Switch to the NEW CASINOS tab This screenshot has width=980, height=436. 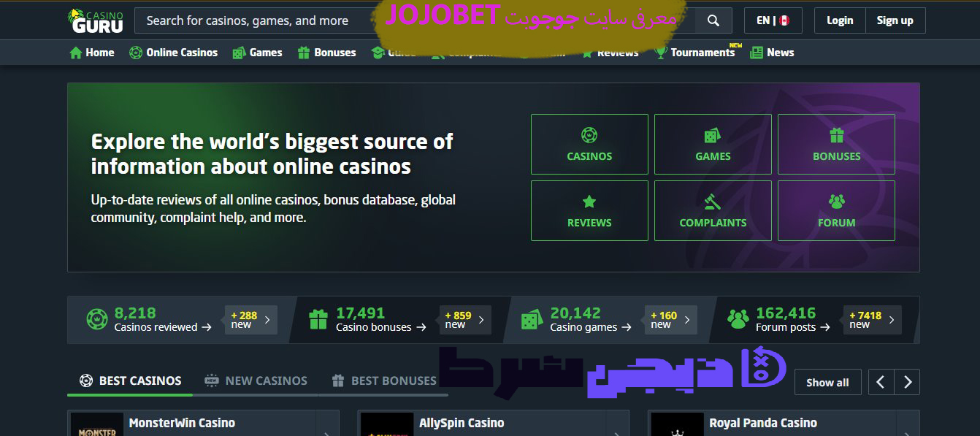pyautogui.click(x=256, y=380)
